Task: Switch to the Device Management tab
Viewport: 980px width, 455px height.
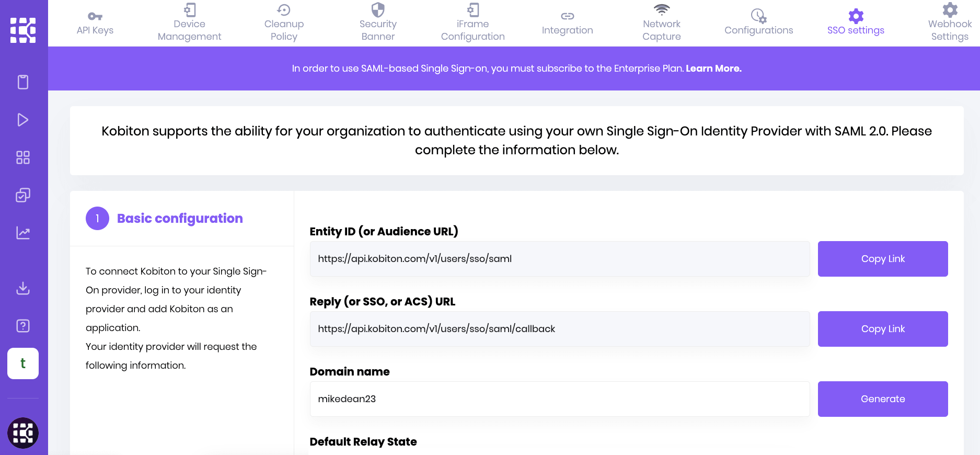Action: click(x=190, y=24)
